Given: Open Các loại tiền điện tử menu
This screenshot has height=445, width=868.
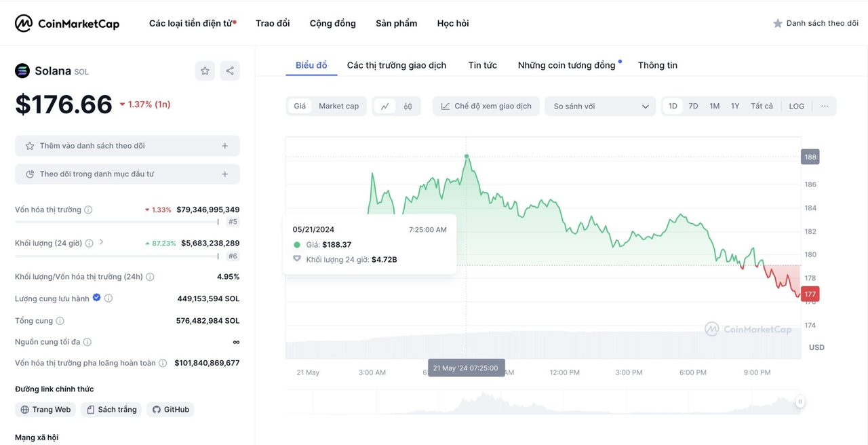Looking at the screenshot, I should click(193, 23).
